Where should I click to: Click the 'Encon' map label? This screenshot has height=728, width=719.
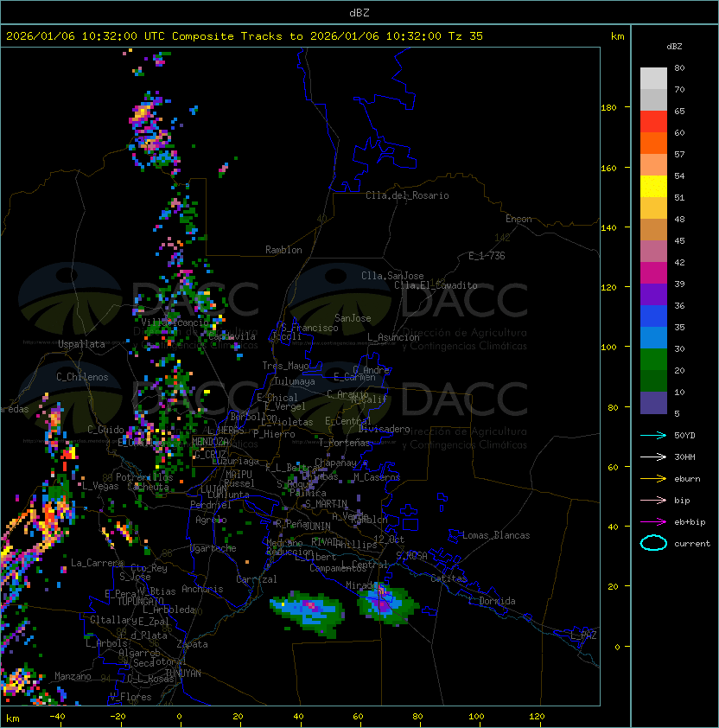(519, 219)
